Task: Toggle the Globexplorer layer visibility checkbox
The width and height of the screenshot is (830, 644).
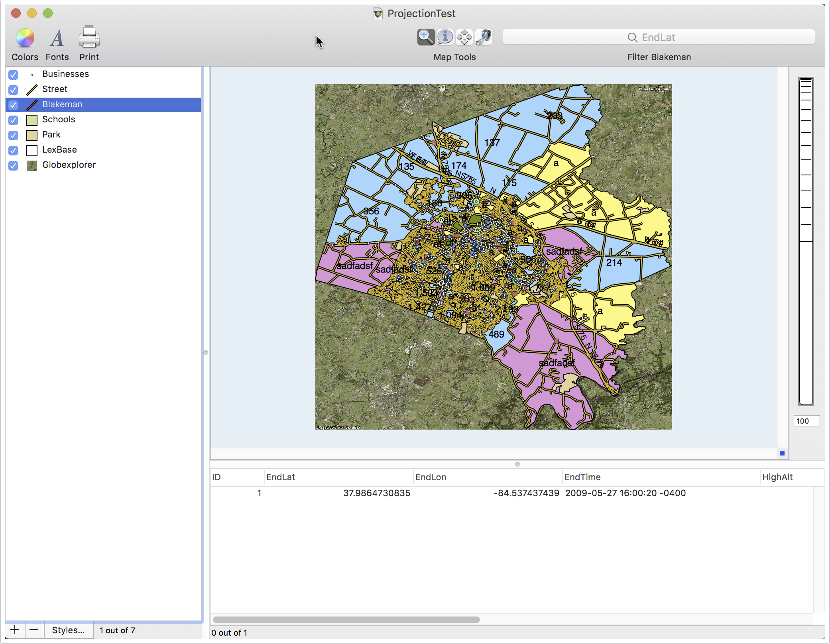Action: 13,165
